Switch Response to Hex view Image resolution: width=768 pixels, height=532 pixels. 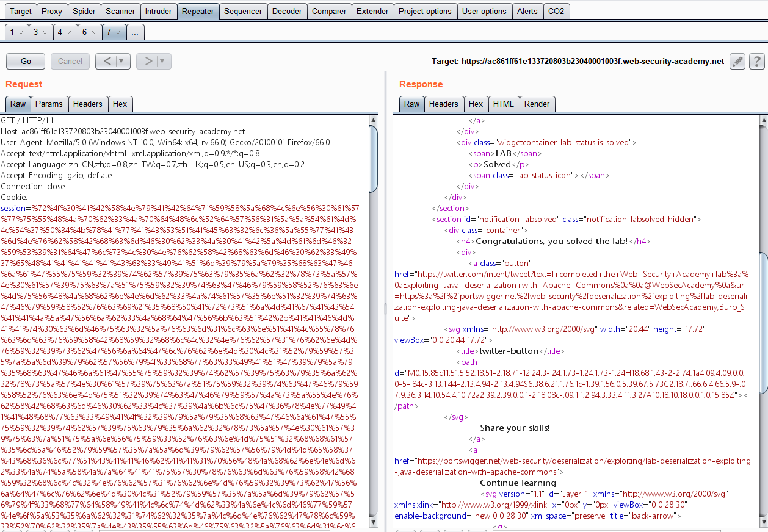pos(476,104)
